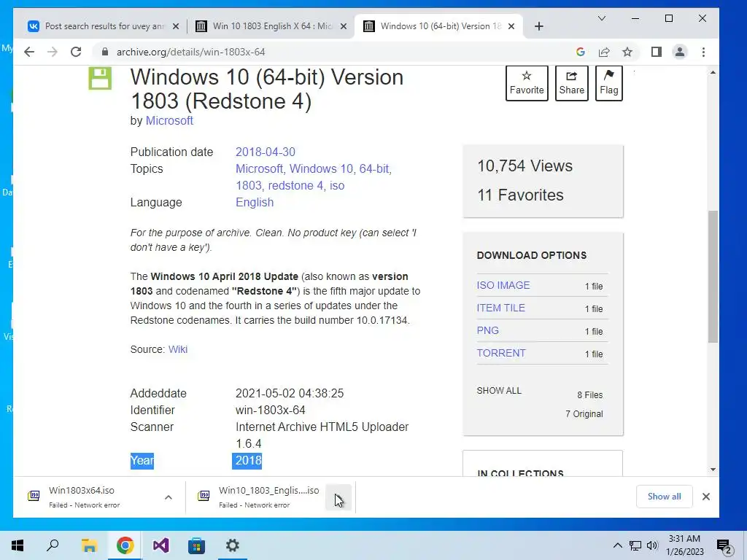Image resolution: width=747 pixels, height=560 pixels.
Task: Click the scrollbar down arrow
Action: 713,470
